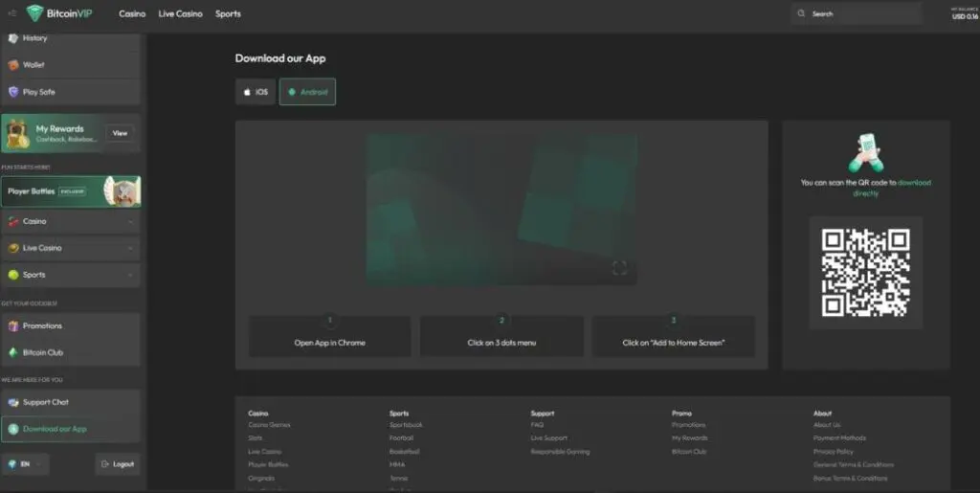Click the fullscreen icon on video
Screen dimensions: 980x493
pyautogui.click(x=619, y=268)
